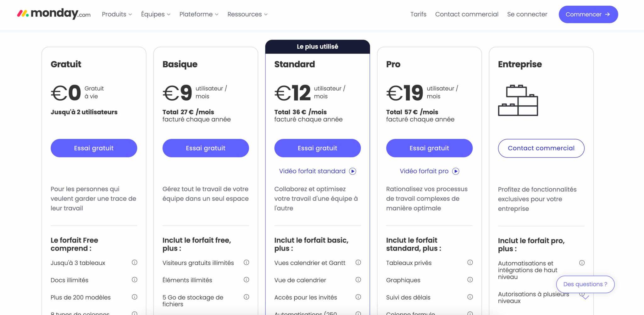Click the info icon beside 'Vues calendrier et Gantt'

358,262
